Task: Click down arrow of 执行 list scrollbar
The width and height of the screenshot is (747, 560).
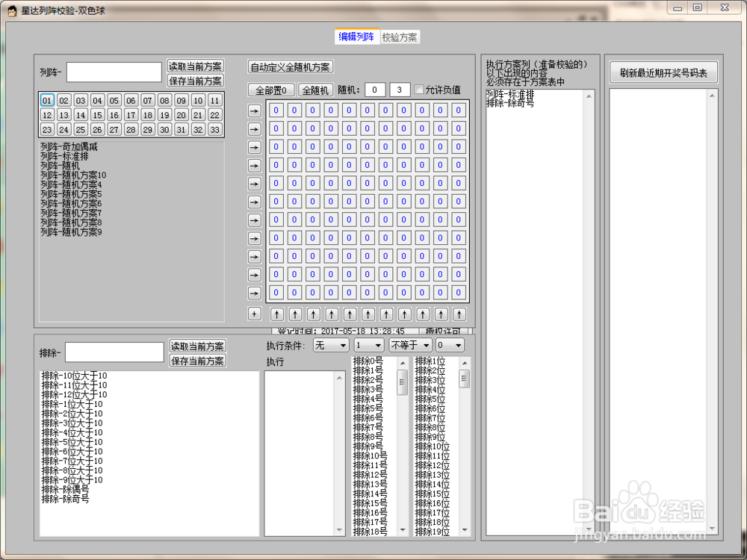Action: point(340,530)
